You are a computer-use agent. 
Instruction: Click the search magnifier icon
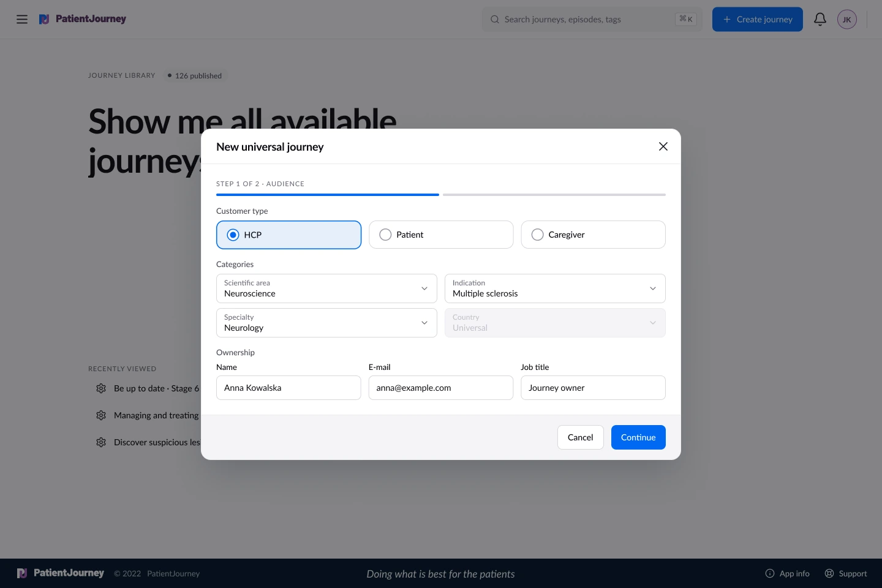coord(495,20)
